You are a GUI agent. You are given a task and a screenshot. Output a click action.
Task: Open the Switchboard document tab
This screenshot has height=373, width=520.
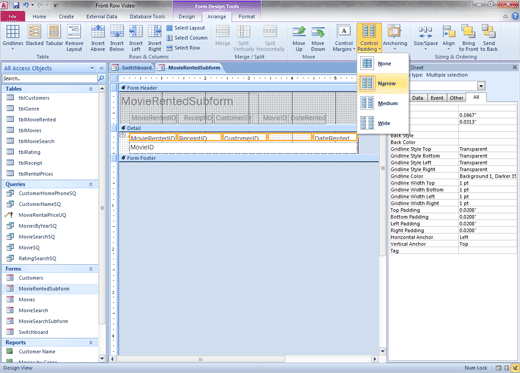(x=133, y=68)
